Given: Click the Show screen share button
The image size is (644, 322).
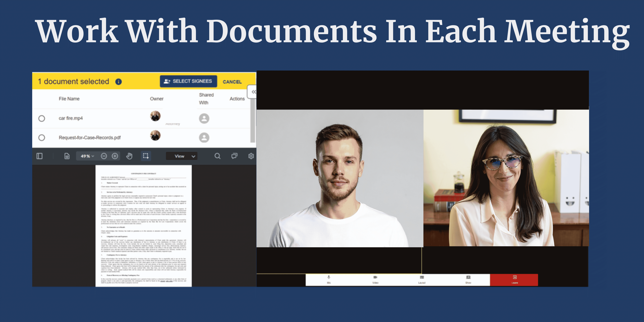Looking at the screenshot, I should tap(468, 280).
